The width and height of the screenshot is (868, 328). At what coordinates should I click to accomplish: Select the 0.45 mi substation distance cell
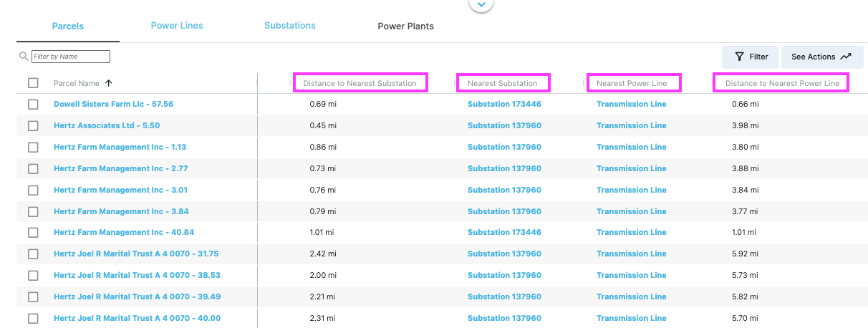pyautogui.click(x=323, y=126)
